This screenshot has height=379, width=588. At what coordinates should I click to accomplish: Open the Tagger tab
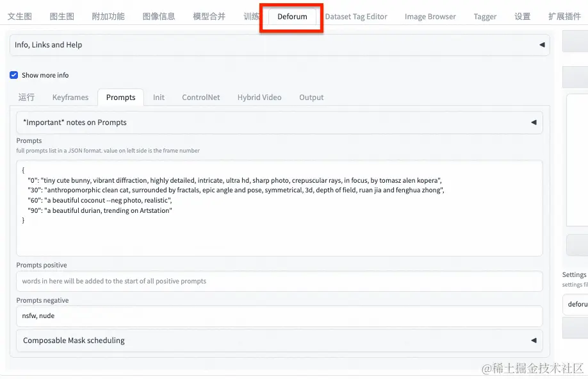tap(485, 17)
